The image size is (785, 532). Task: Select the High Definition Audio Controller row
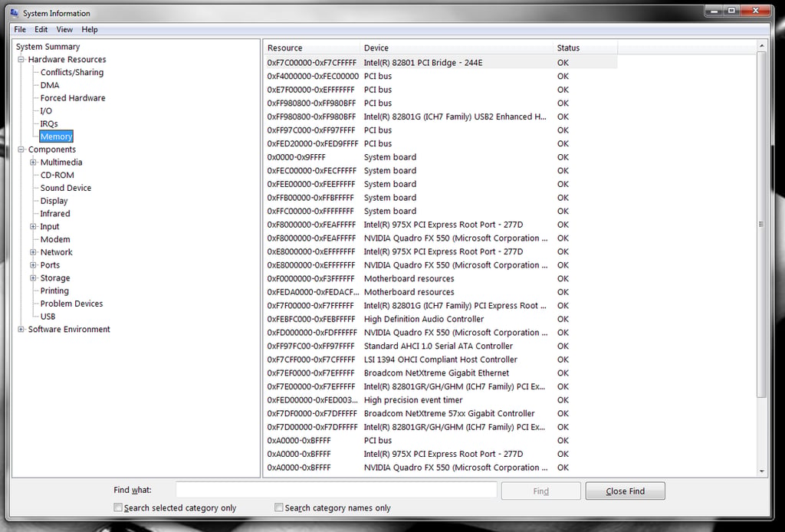(441, 319)
